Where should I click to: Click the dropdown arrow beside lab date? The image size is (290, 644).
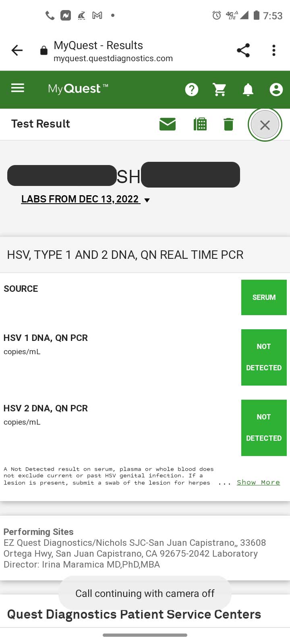click(147, 200)
